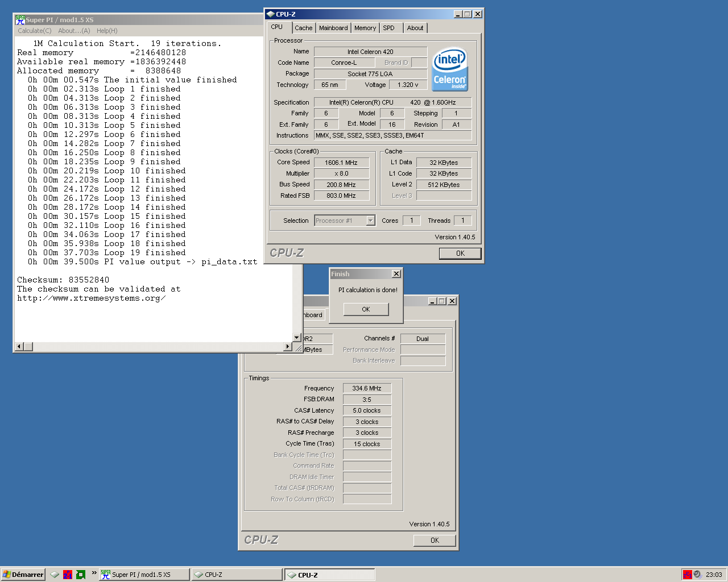Click the CAS# Latency value 5.0 clocks

(x=367, y=410)
